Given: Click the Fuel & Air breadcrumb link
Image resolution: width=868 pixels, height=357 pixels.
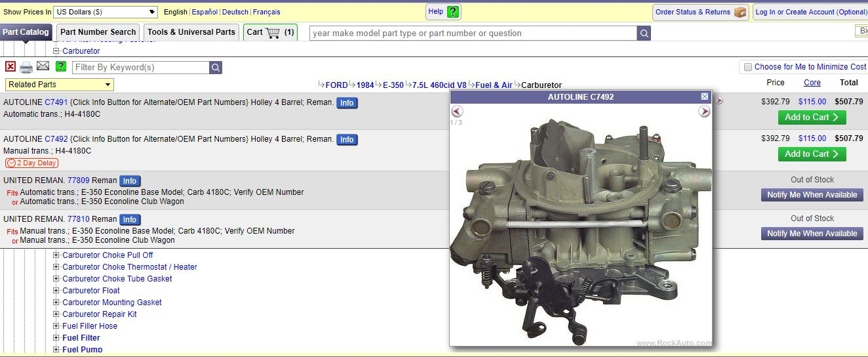Looking at the screenshot, I should 494,85.
